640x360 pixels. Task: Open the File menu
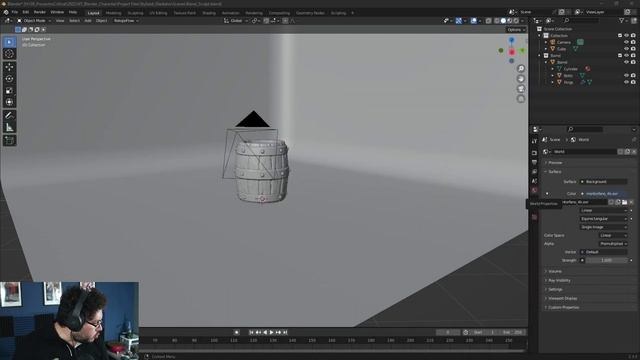point(15,12)
